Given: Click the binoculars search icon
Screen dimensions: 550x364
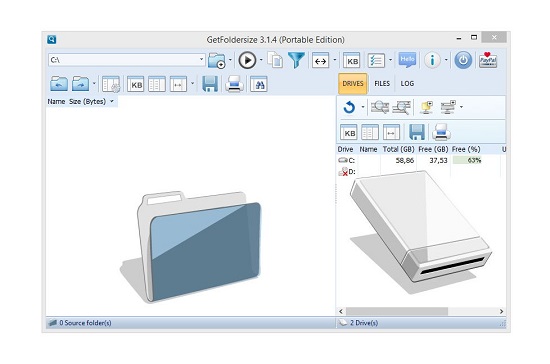Looking at the screenshot, I should (259, 84).
